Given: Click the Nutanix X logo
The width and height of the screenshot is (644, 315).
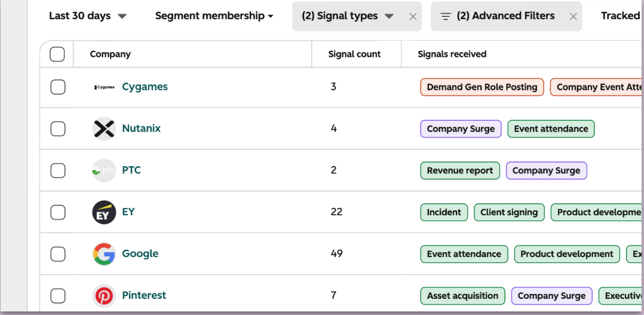Looking at the screenshot, I should coord(104,129).
